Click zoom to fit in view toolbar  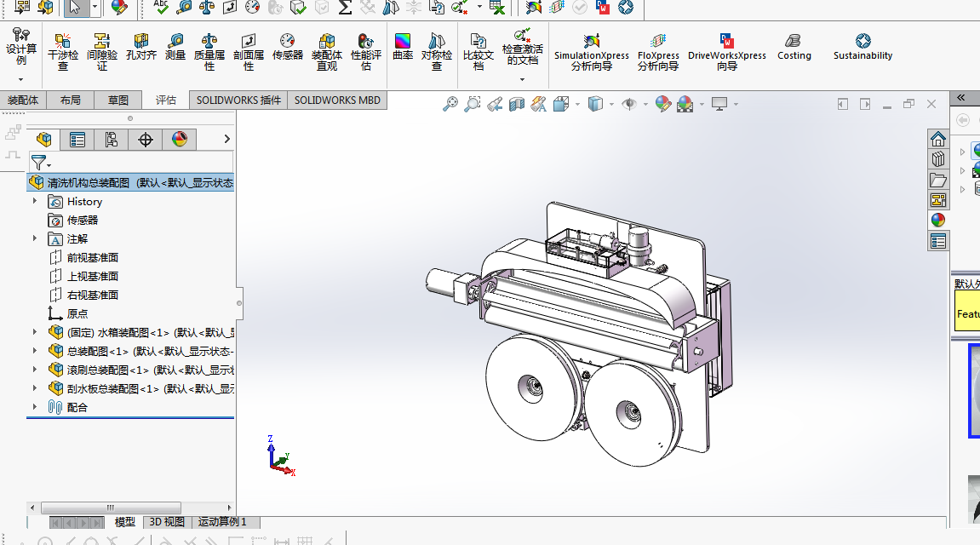(450, 104)
